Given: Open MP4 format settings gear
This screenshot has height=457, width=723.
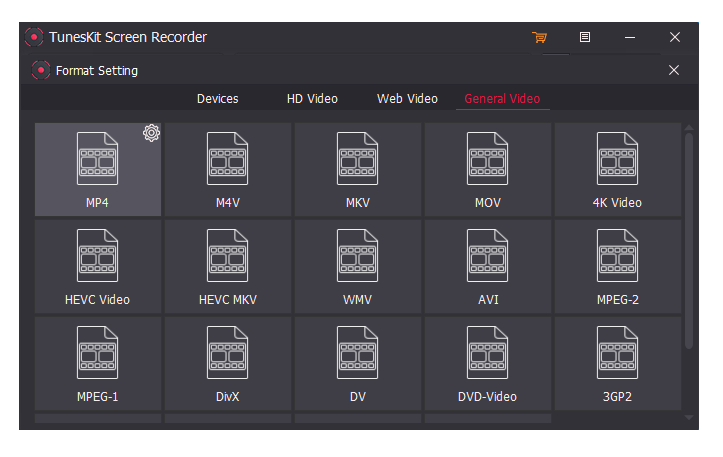Looking at the screenshot, I should [x=151, y=133].
